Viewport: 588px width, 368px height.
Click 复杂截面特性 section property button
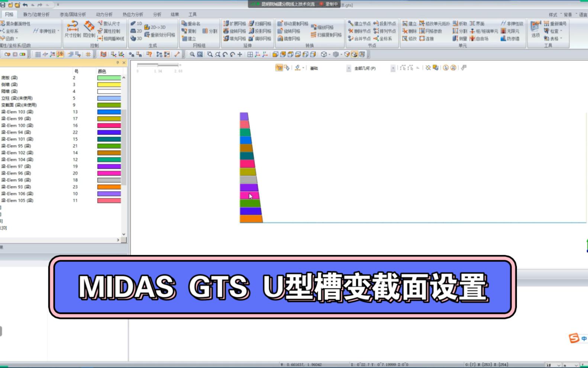pos(15,23)
